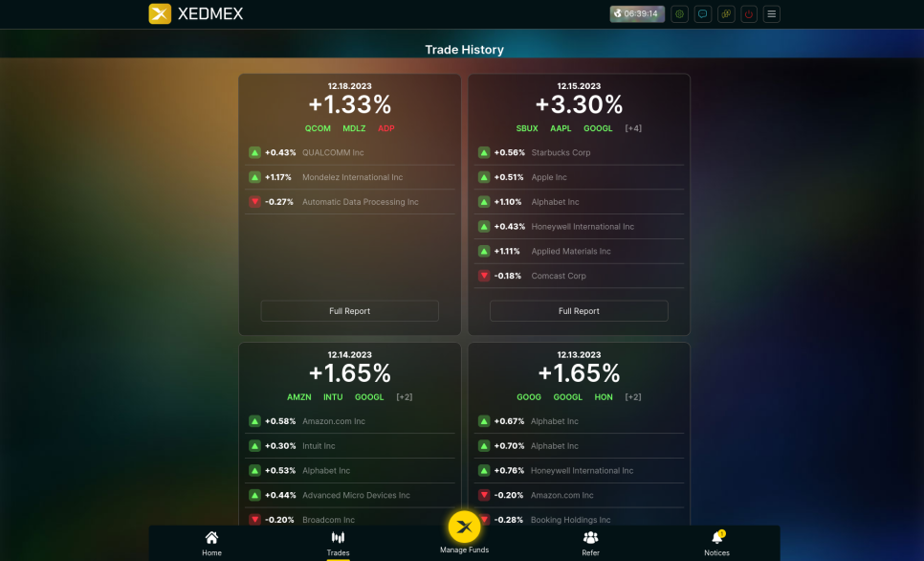924x561 pixels.
Task: Click the red power logout icon
Action: [x=748, y=14]
